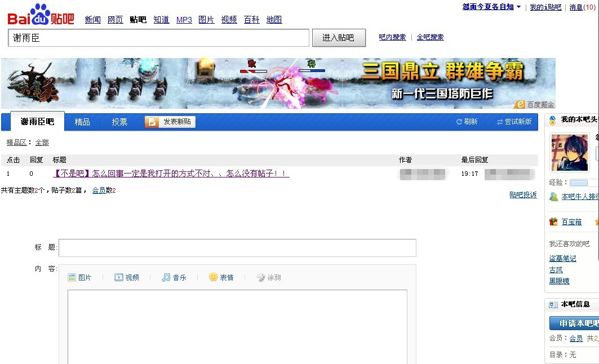
Task: Click the 进入贴吧 button
Action: pyautogui.click(x=339, y=38)
